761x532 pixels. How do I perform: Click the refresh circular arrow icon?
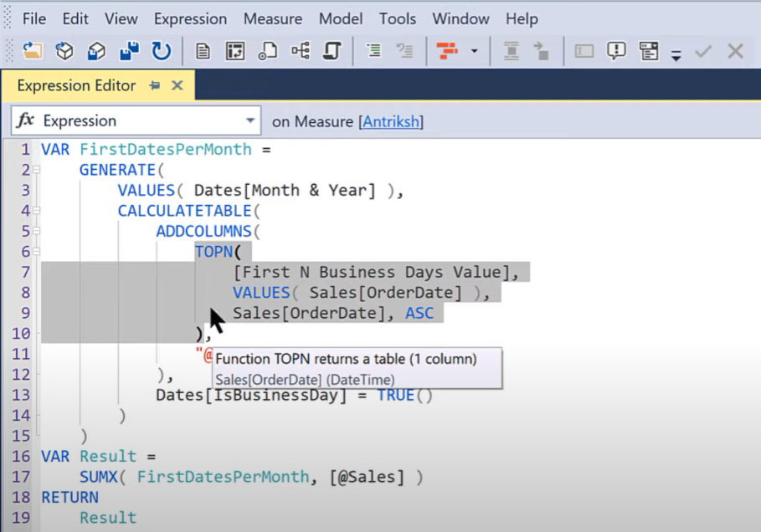tap(161, 51)
